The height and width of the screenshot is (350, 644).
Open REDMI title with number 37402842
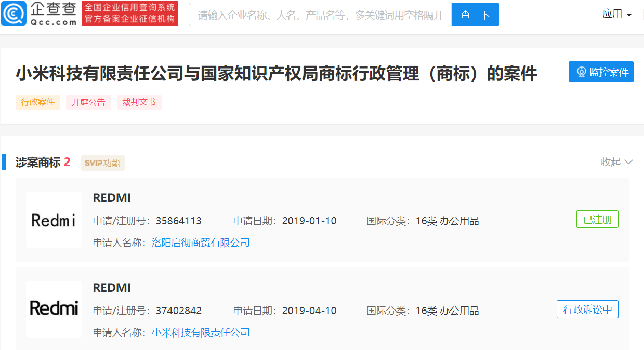(x=112, y=288)
